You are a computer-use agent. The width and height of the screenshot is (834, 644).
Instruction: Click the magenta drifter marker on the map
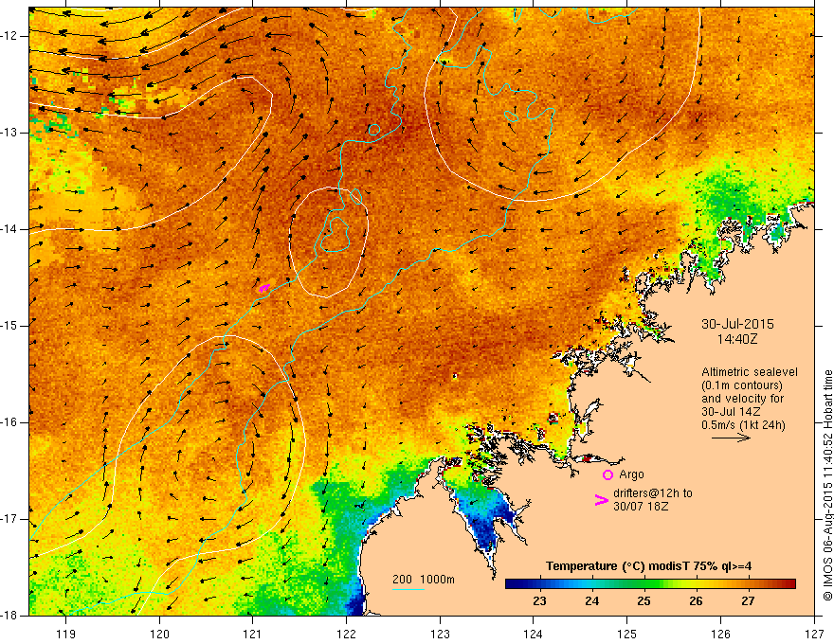pos(263,289)
